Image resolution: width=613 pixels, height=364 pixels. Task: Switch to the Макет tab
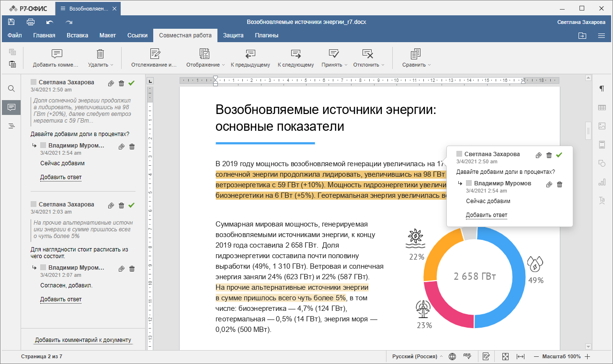pyautogui.click(x=108, y=35)
